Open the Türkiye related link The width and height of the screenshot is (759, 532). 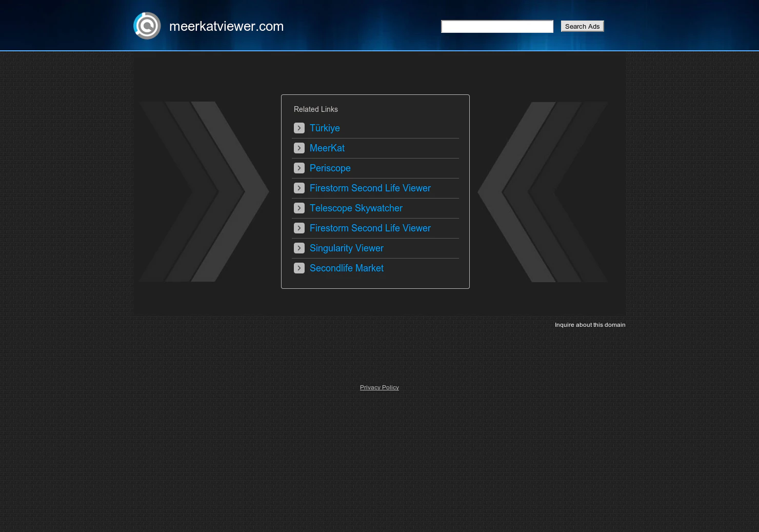coord(325,128)
